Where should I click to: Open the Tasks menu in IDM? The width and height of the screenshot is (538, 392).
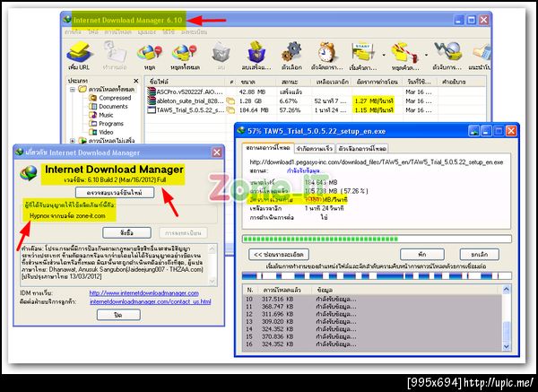pos(74,32)
